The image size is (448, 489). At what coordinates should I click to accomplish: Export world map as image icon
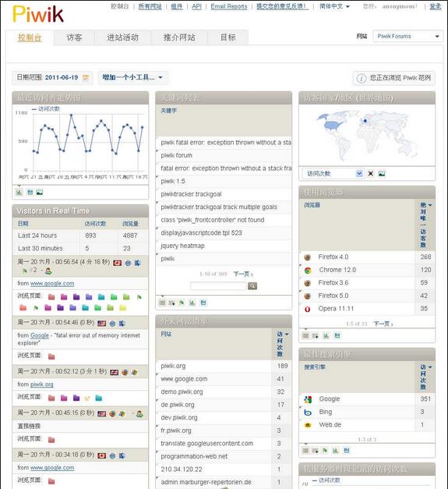click(x=382, y=173)
